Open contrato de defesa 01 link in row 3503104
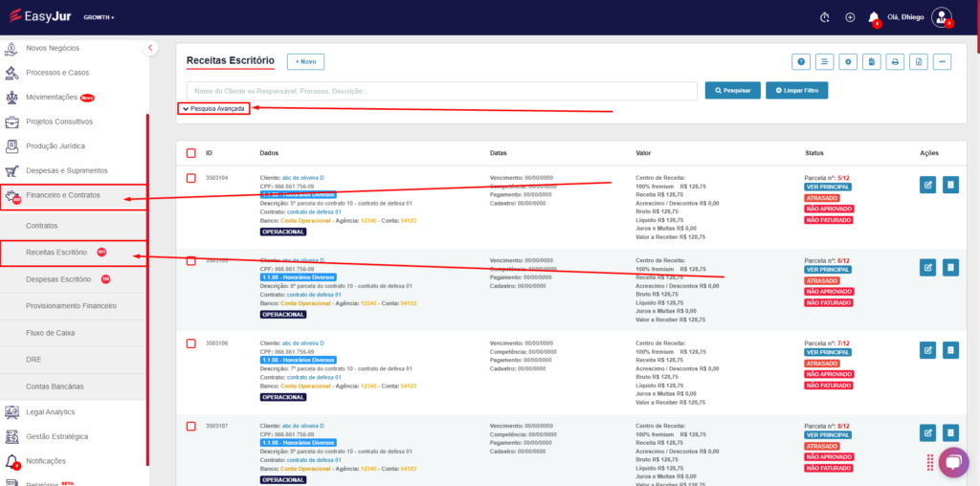980x486 pixels. coord(314,211)
